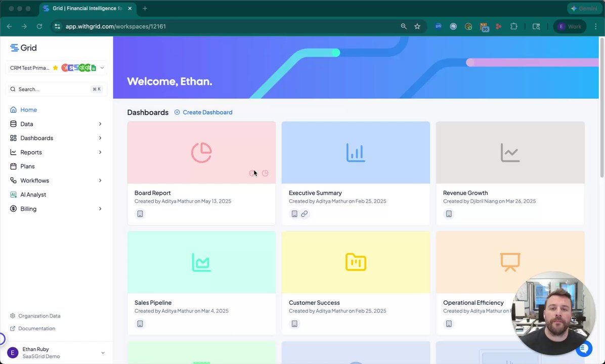Screen dimensions: 605x364
Task: Click the Reports line chart icon
Action: click(14, 152)
